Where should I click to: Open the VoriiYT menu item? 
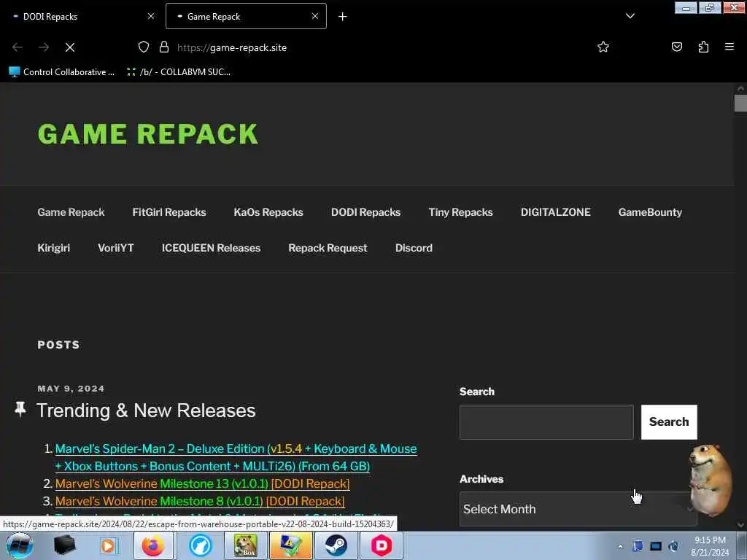coord(116,248)
